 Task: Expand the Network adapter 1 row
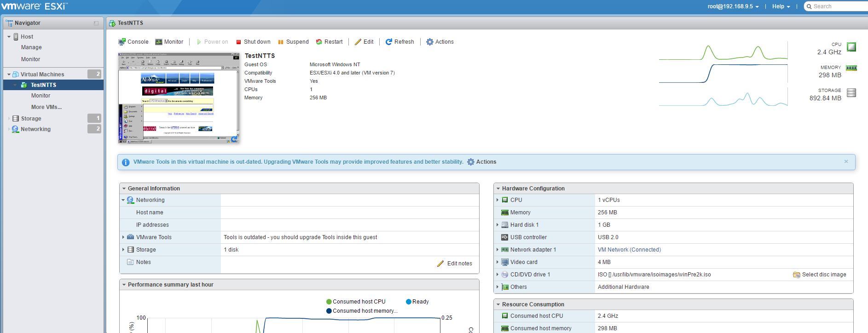(498, 250)
